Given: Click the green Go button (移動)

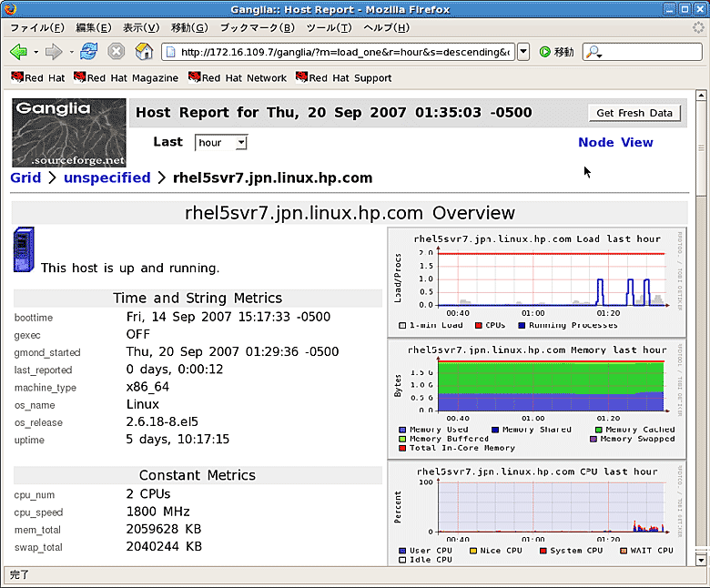Looking at the screenshot, I should click(x=556, y=52).
